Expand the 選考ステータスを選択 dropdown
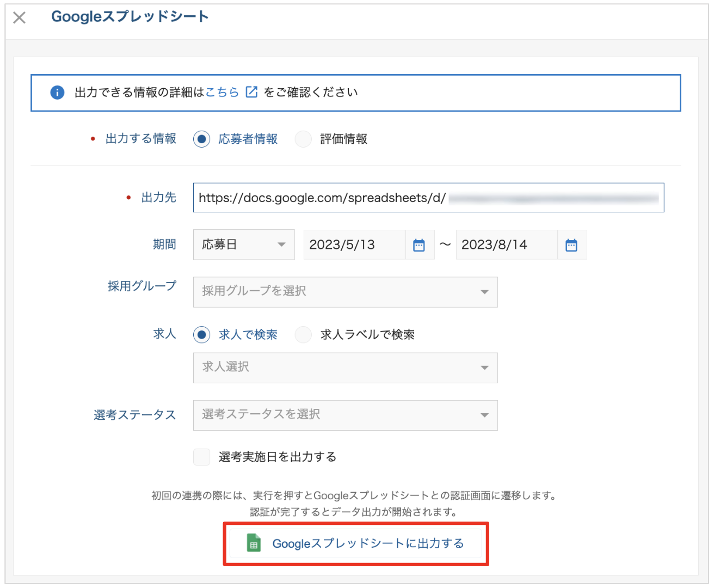This screenshot has height=588, width=714. (x=346, y=415)
